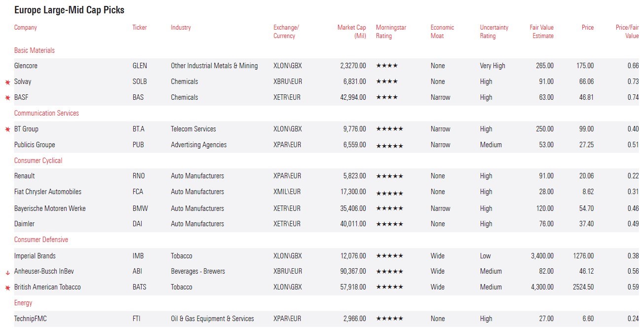Select the Communication Services sector heading
This screenshot has width=644, height=329.
[x=46, y=113]
